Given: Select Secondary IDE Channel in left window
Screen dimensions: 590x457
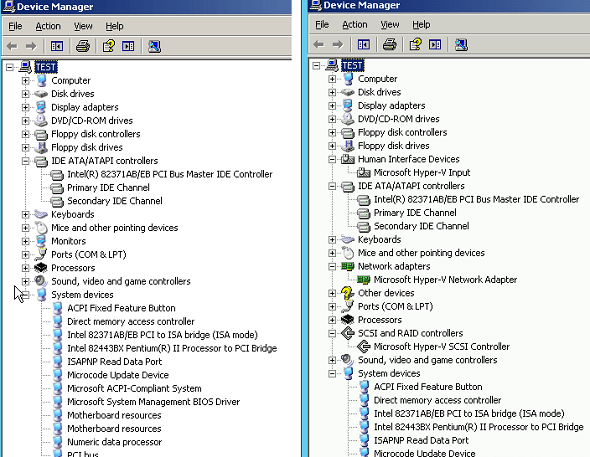Looking at the screenshot, I should (115, 201).
